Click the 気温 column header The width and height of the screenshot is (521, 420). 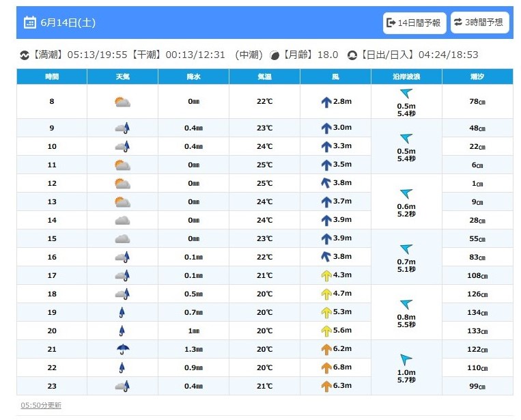[264, 76]
